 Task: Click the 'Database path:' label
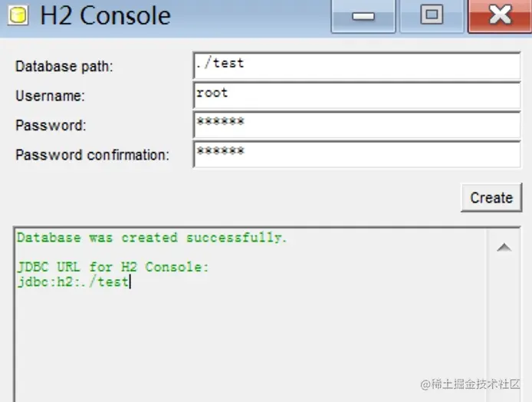(x=64, y=66)
